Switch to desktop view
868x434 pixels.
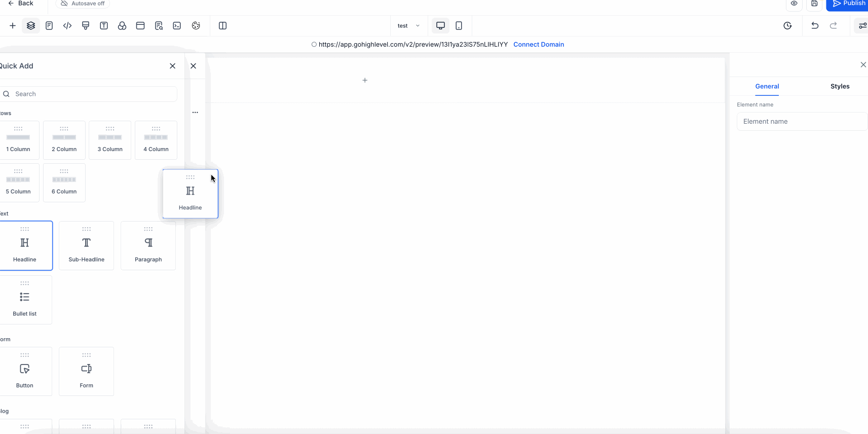coord(440,26)
